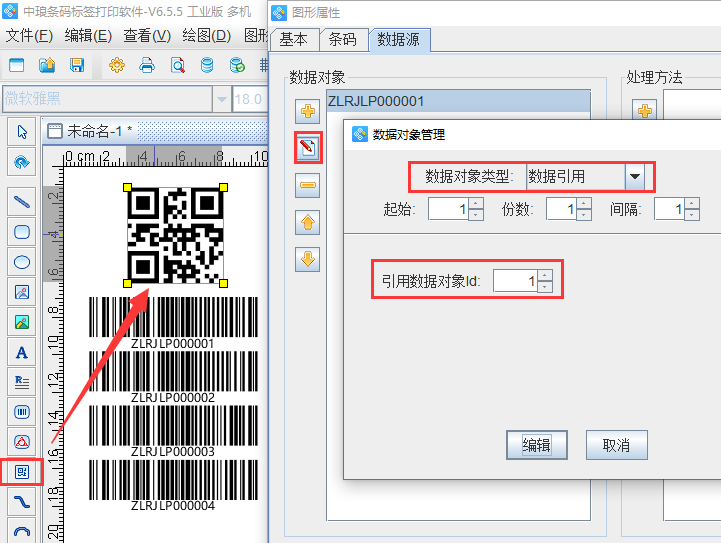Select the barcode drawing tool
This screenshot has width=721, height=543.
[x=22, y=412]
